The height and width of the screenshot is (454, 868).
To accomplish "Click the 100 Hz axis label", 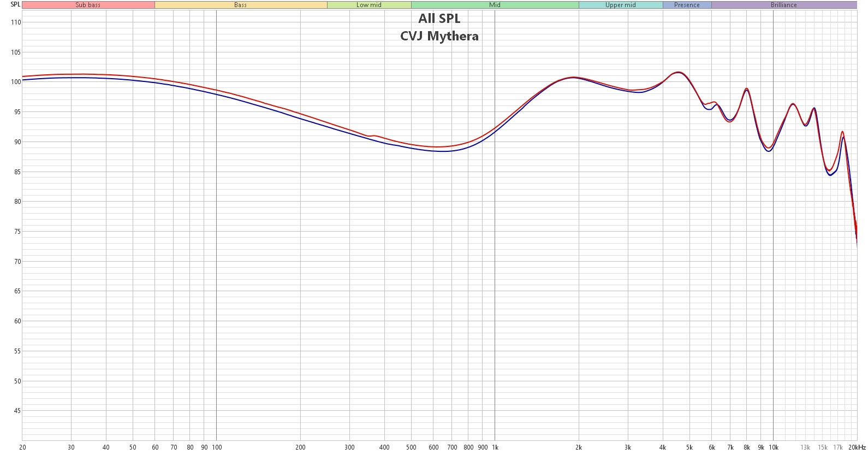I will [x=217, y=447].
